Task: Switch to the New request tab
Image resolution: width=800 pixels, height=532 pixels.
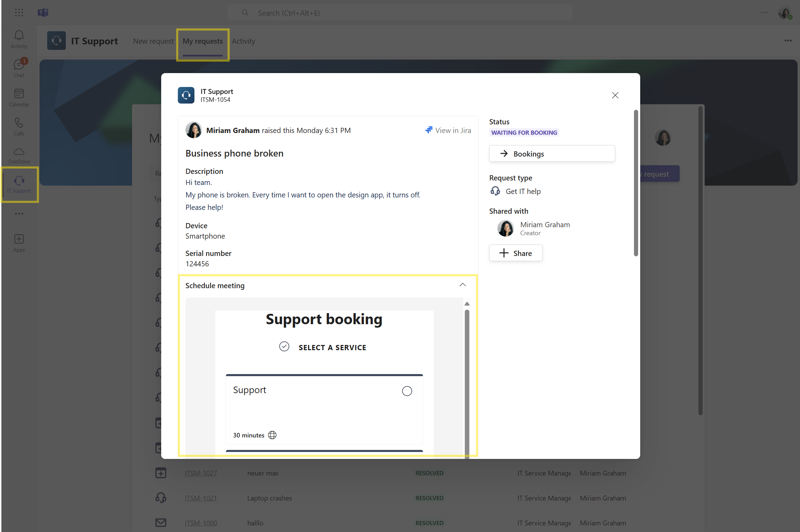Action: pyautogui.click(x=153, y=41)
